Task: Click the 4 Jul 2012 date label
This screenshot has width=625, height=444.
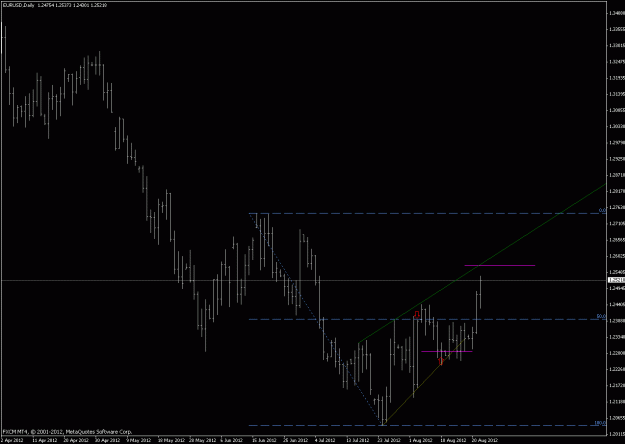Action: (x=325, y=440)
